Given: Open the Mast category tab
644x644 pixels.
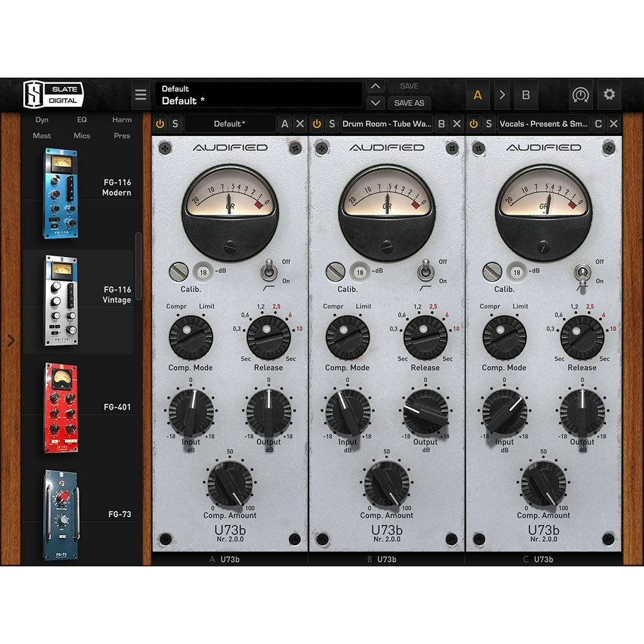Looking at the screenshot, I should tap(42, 135).
